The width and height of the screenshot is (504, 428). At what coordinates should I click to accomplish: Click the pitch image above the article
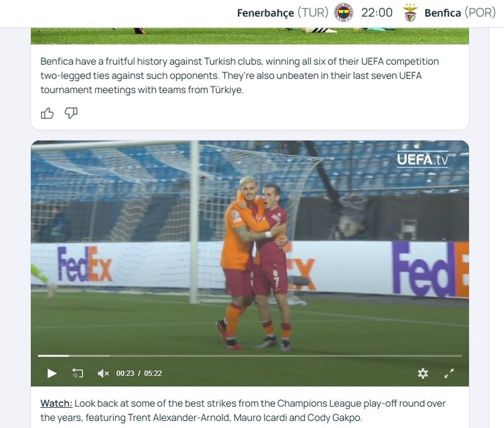[x=249, y=36]
